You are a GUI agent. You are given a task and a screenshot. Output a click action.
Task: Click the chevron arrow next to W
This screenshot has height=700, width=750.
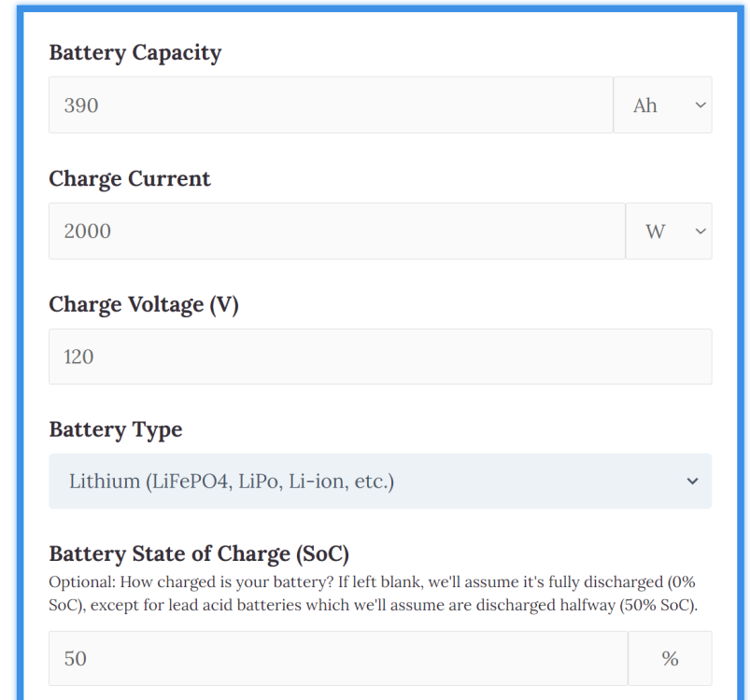pos(700,231)
